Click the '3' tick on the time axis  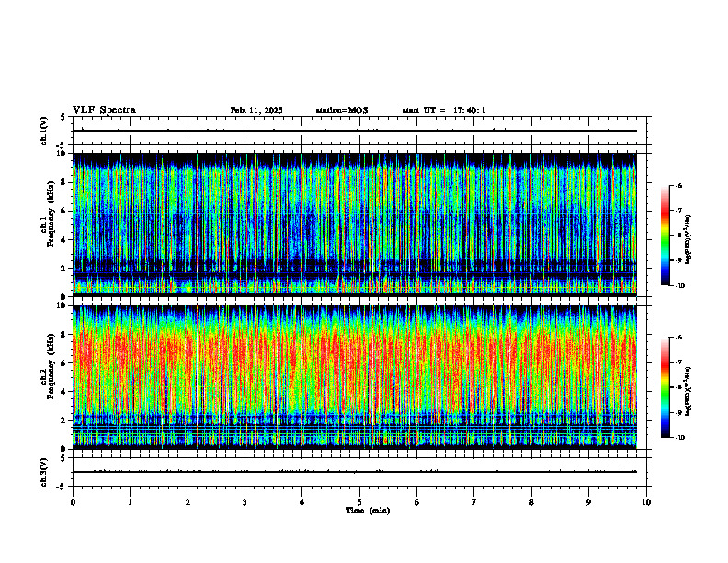(x=245, y=502)
